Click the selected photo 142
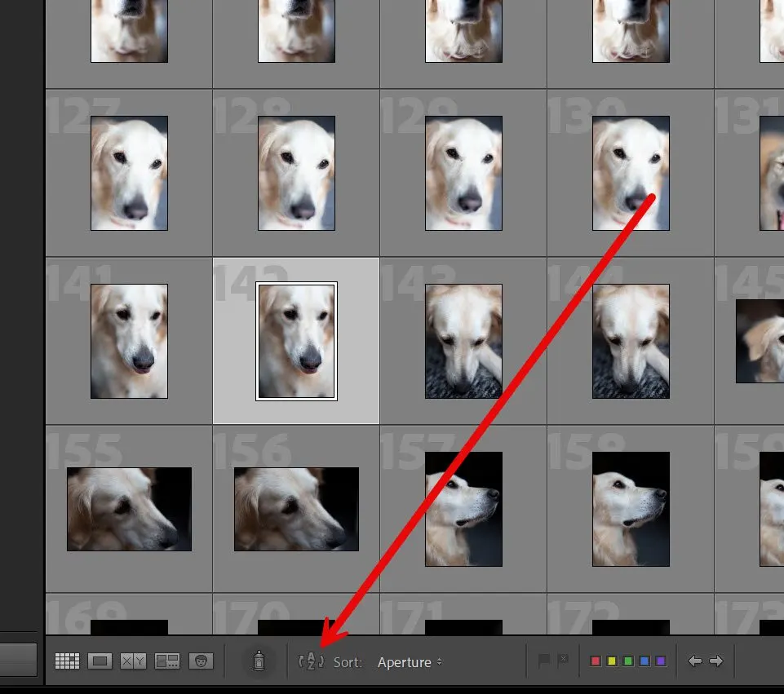Image resolution: width=784 pixels, height=694 pixels. coord(295,341)
